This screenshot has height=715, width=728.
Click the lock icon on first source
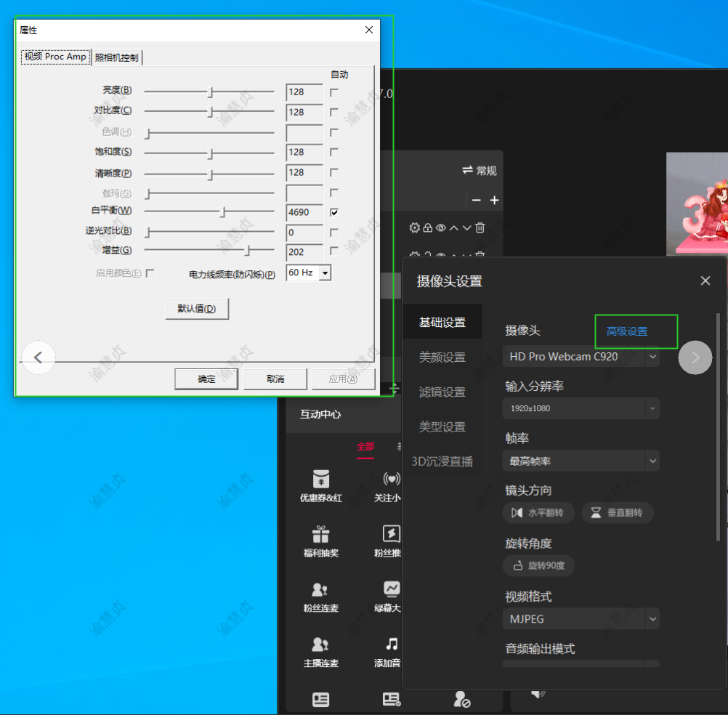pyautogui.click(x=428, y=228)
